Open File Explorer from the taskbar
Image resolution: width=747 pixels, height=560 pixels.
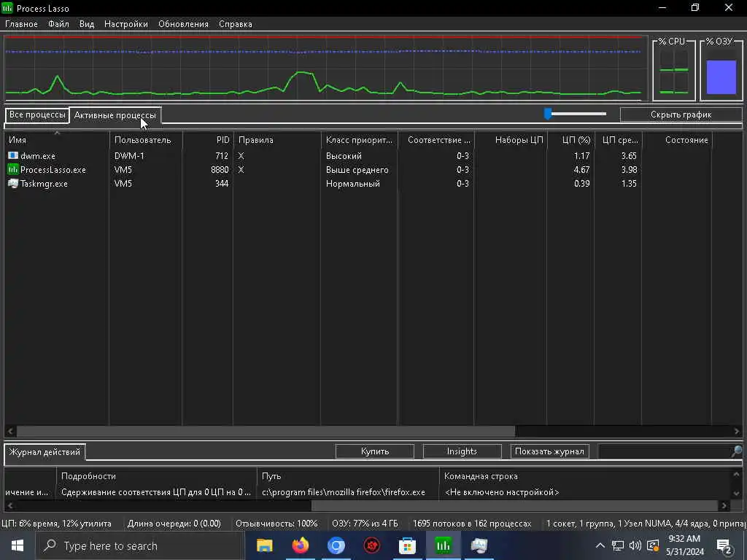coord(264,545)
